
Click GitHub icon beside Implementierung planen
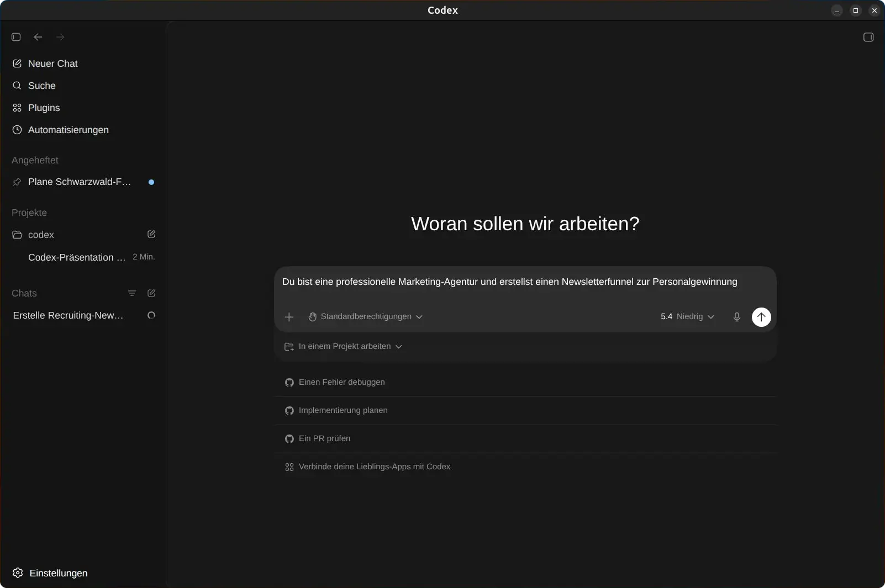pos(289,410)
